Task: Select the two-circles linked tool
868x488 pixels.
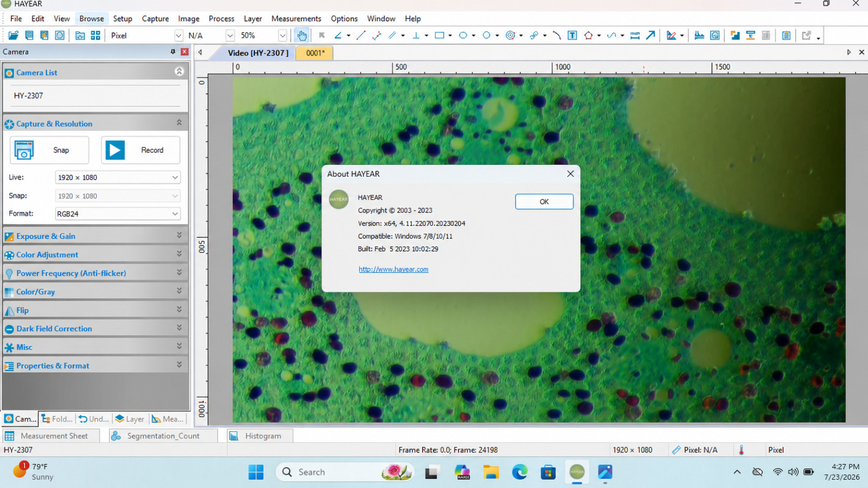Action: (534, 35)
